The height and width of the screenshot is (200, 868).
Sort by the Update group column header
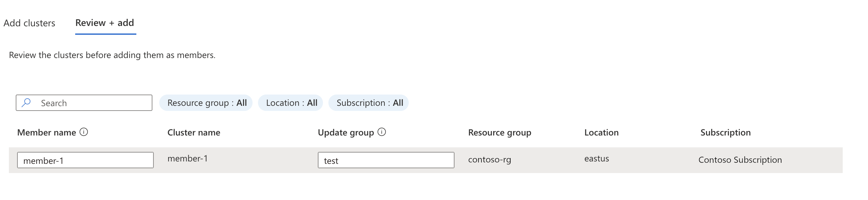click(346, 132)
